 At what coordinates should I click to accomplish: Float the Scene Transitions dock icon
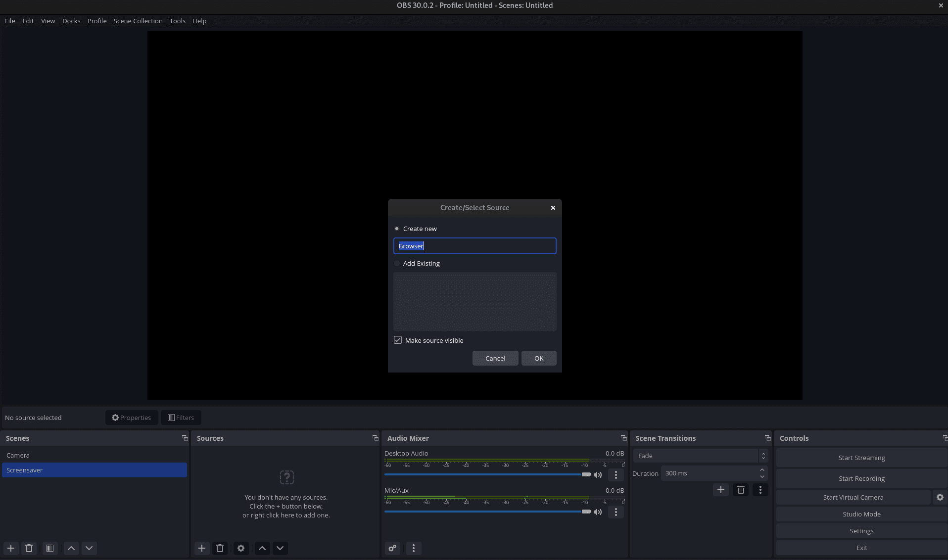(x=768, y=438)
